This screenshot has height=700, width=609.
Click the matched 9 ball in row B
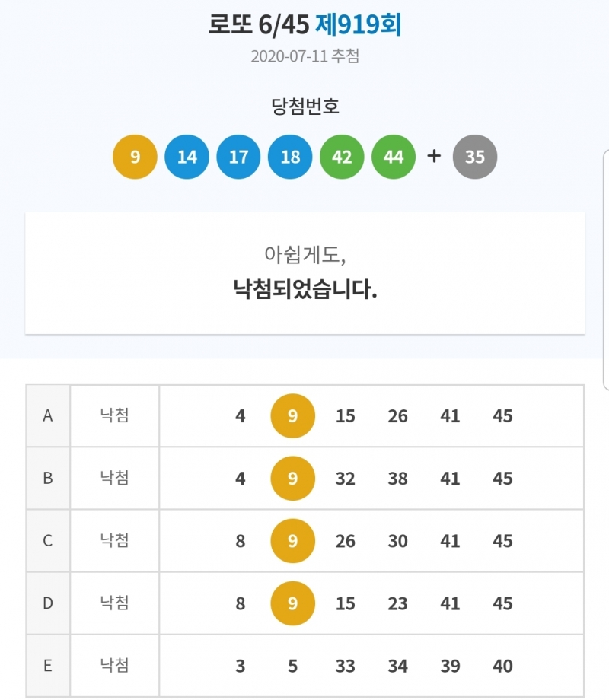click(x=293, y=479)
